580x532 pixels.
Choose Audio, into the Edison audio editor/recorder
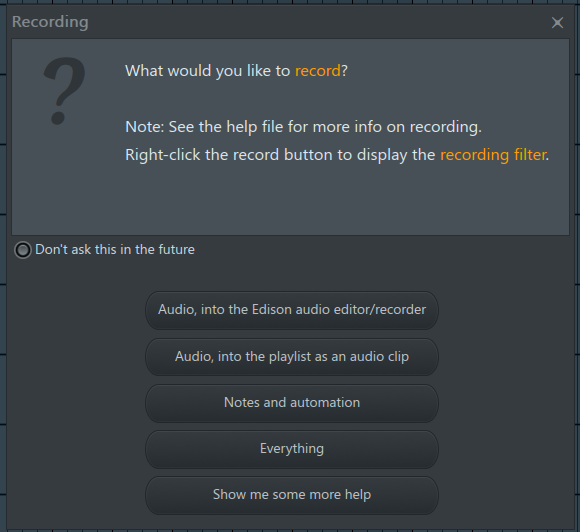[x=292, y=310]
